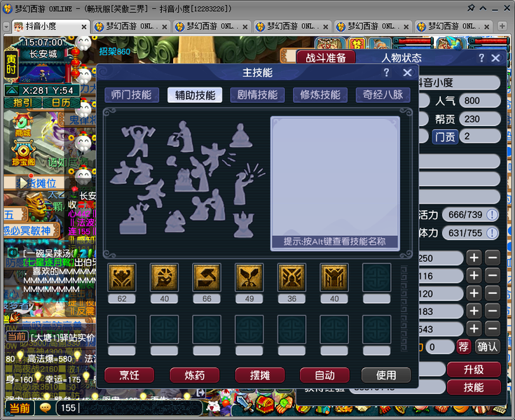Open the tab list dropdown left of 抖音小度

tap(6, 27)
